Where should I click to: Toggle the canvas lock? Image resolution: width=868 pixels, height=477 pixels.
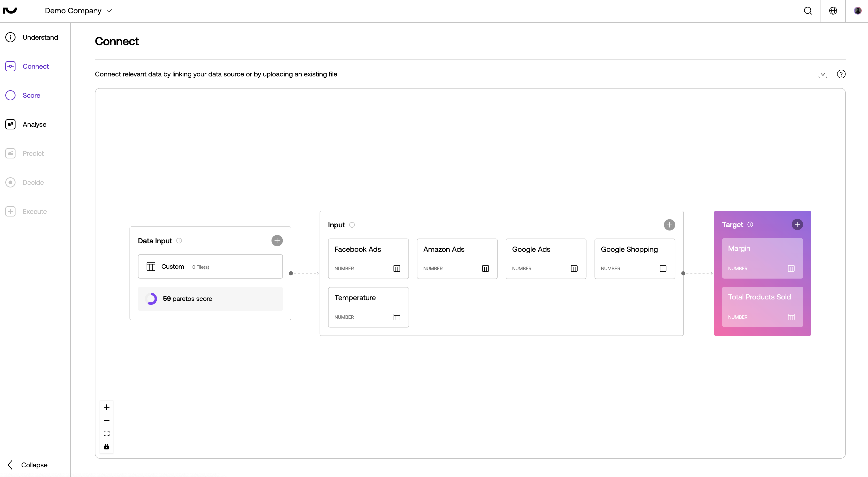click(107, 446)
